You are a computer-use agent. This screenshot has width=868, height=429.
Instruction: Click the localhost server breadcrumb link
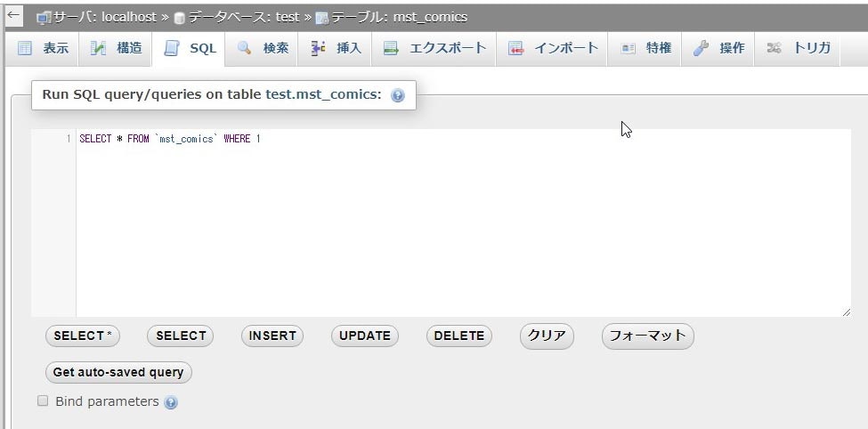[x=105, y=18]
